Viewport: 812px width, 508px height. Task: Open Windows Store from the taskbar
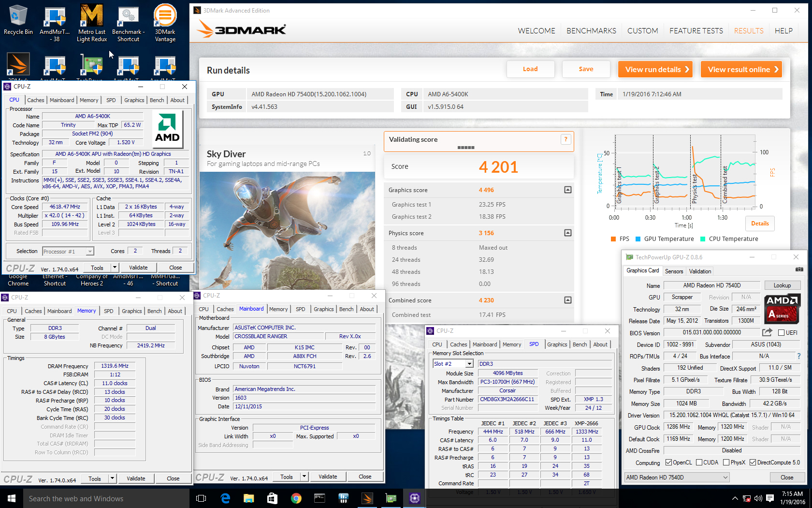coord(272,498)
